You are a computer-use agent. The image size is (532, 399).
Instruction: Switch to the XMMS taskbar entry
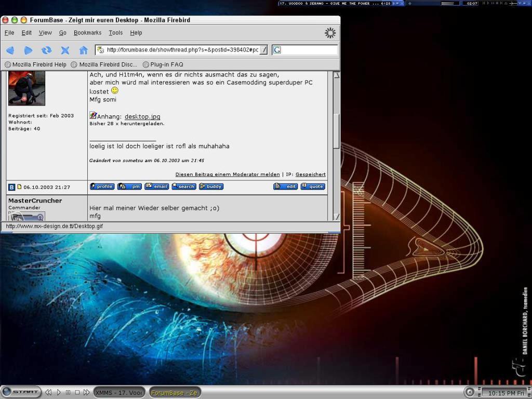coord(119,393)
